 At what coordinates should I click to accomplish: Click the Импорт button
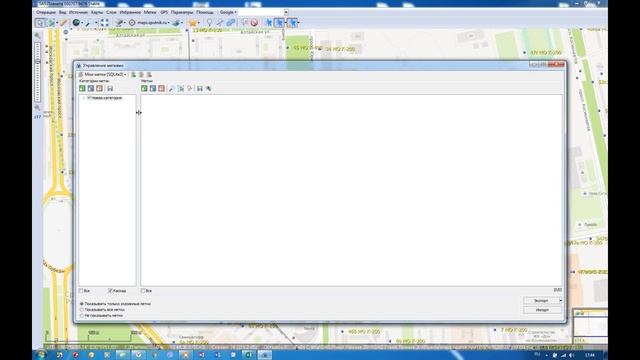542,310
